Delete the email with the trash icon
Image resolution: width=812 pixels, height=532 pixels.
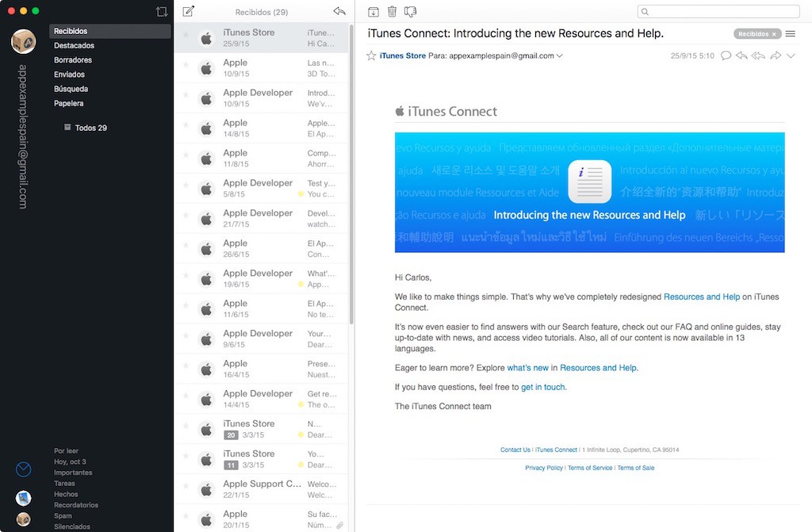[x=392, y=11]
